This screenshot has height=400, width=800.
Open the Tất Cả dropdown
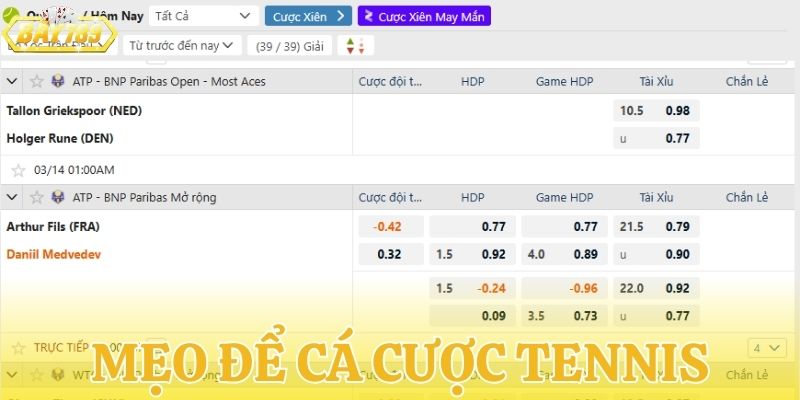204,16
